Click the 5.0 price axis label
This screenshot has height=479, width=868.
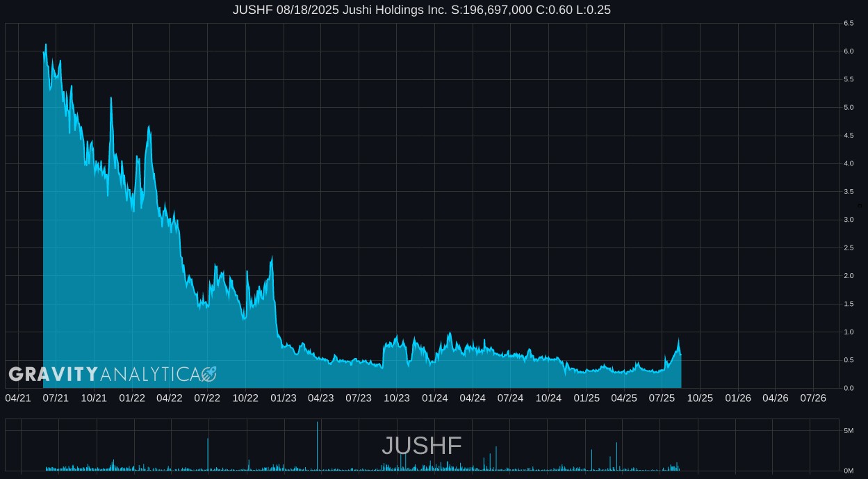(x=849, y=108)
